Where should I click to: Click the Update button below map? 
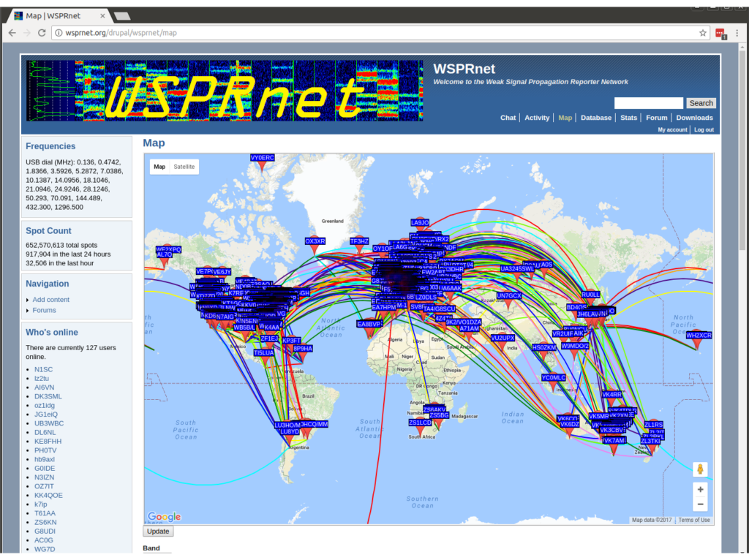tap(158, 531)
